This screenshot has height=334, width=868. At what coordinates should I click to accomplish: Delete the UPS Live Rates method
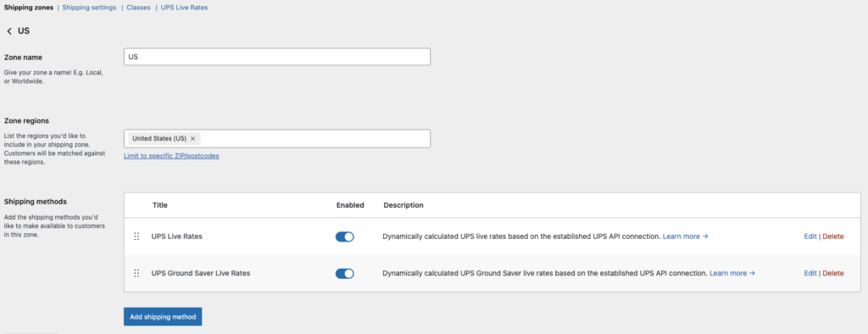pos(833,237)
